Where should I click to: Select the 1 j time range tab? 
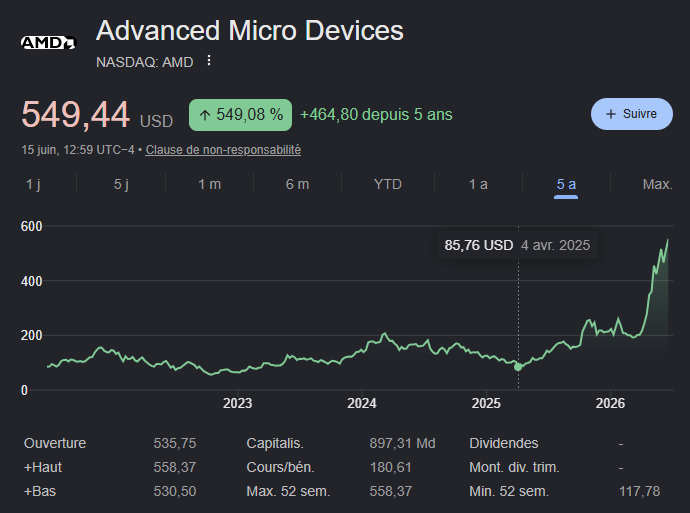pos(33,184)
